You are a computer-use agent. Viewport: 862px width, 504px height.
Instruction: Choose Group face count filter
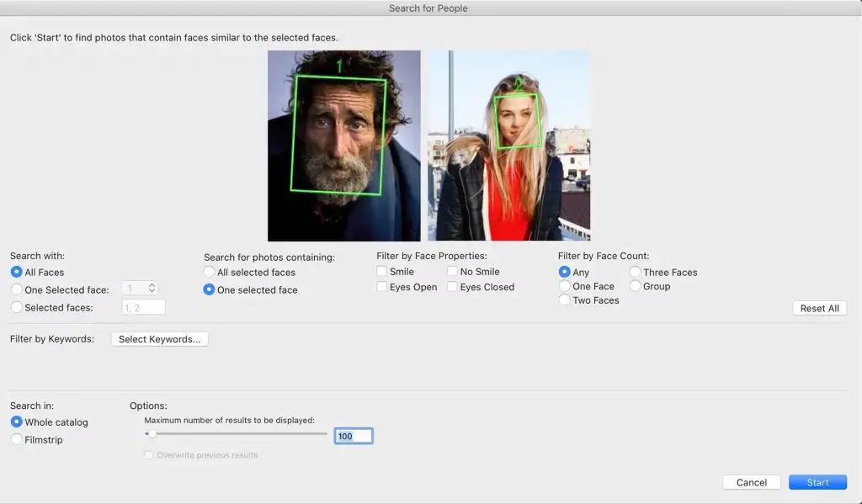636,286
